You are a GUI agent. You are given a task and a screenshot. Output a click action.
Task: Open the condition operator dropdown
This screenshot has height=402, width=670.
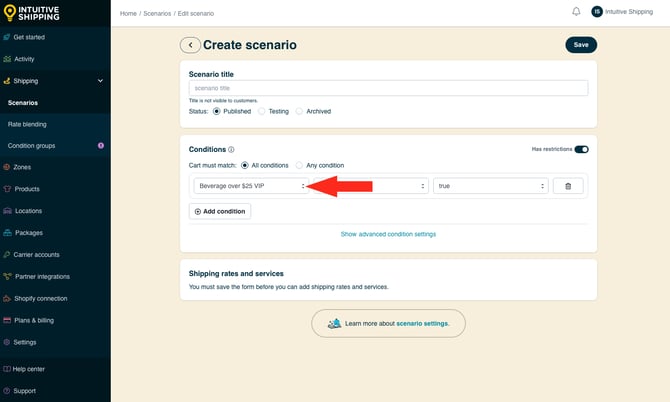[371, 186]
